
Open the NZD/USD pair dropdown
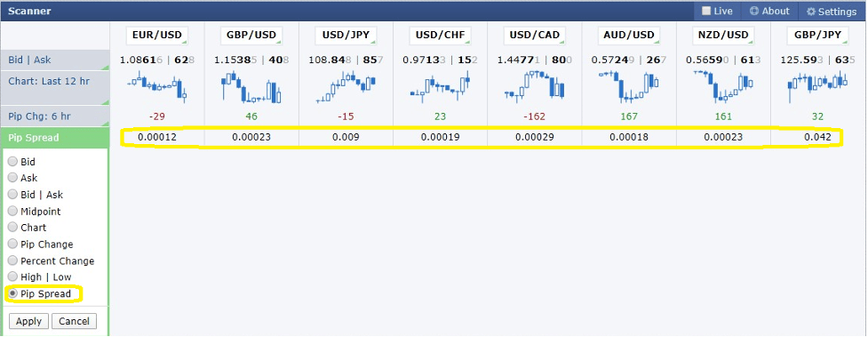click(723, 35)
